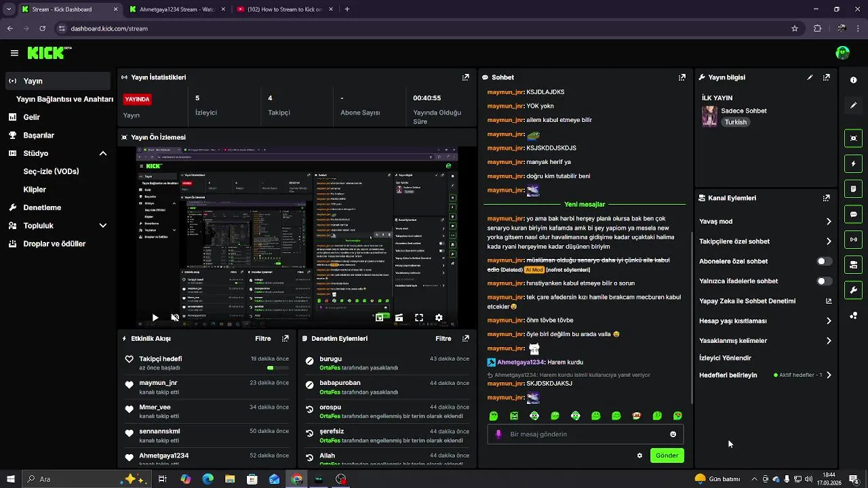868x488 pixels.
Task: Click the Bir mesaj gönderin input field
Action: click(586, 434)
